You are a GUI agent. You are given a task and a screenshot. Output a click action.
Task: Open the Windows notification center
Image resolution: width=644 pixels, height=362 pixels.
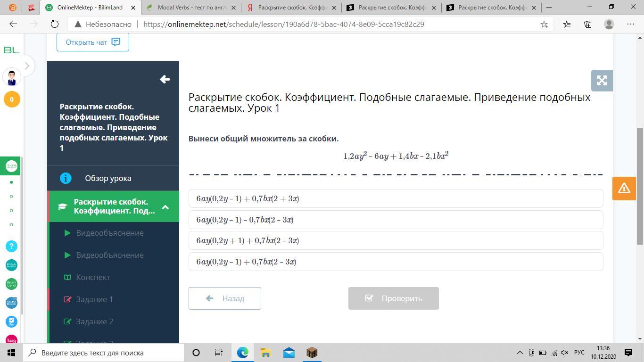pyautogui.click(x=628, y=353)
